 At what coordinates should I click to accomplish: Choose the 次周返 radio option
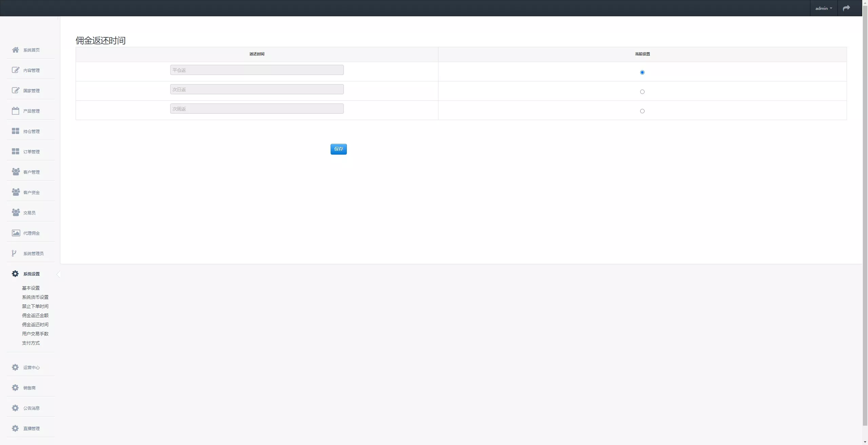(x=642, y=111)
